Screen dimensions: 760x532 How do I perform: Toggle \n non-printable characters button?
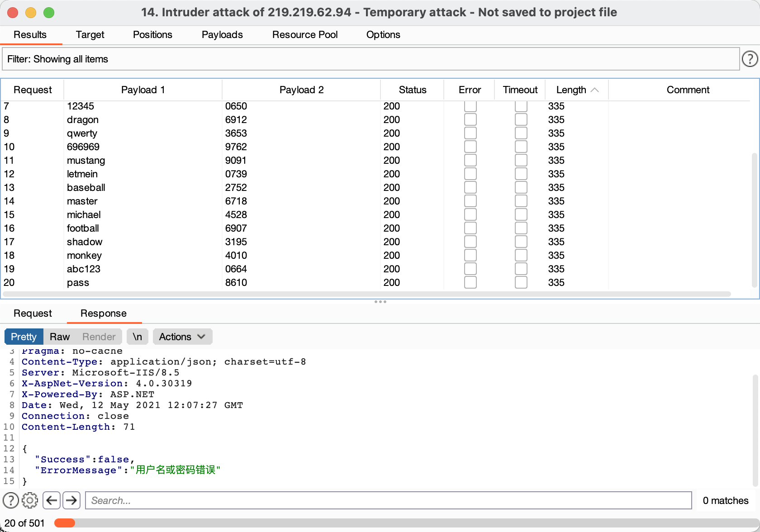click(x=138, y=337)
